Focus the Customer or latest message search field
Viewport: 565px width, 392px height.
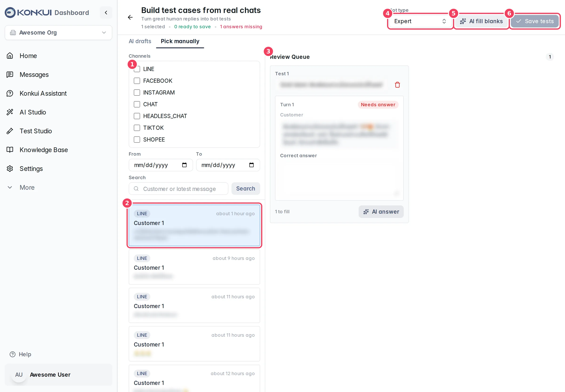(178, 189)
